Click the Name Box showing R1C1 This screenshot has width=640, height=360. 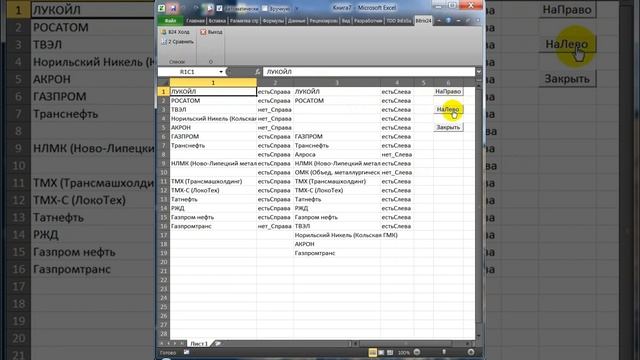[x=188, y=72]
